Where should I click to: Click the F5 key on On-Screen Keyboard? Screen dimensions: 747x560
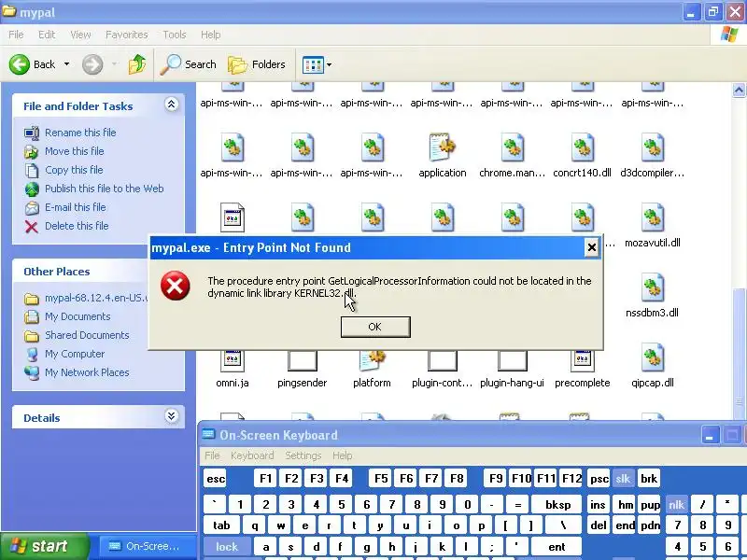pos(381,479)
